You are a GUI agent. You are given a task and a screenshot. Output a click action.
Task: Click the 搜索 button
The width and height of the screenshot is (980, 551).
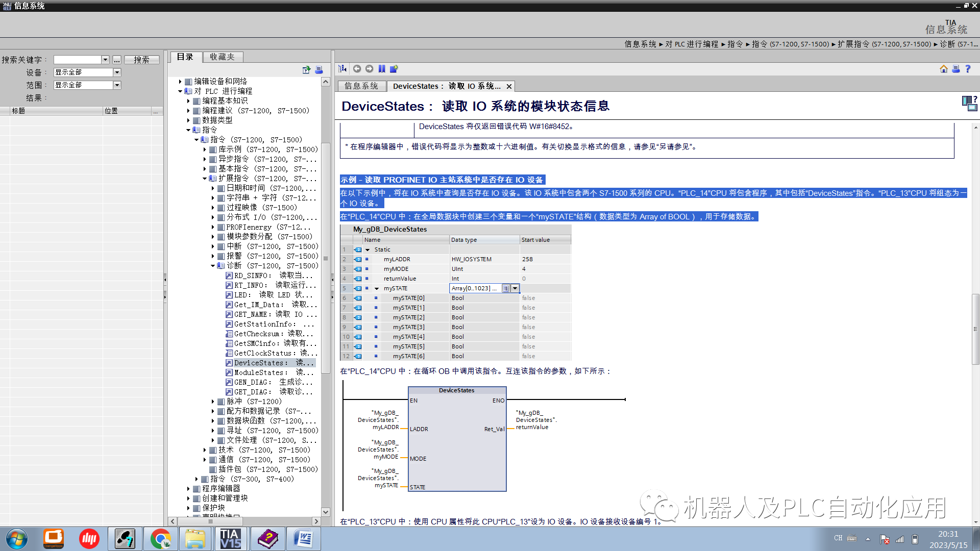(x=141, y=59)
